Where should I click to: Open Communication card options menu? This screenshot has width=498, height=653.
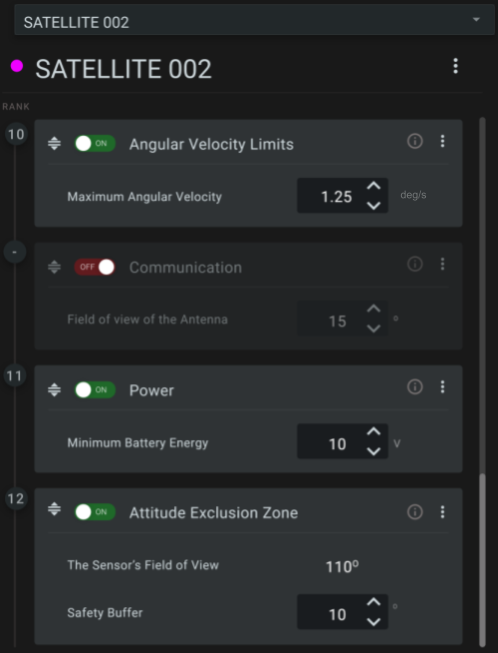tap(442, 264)
